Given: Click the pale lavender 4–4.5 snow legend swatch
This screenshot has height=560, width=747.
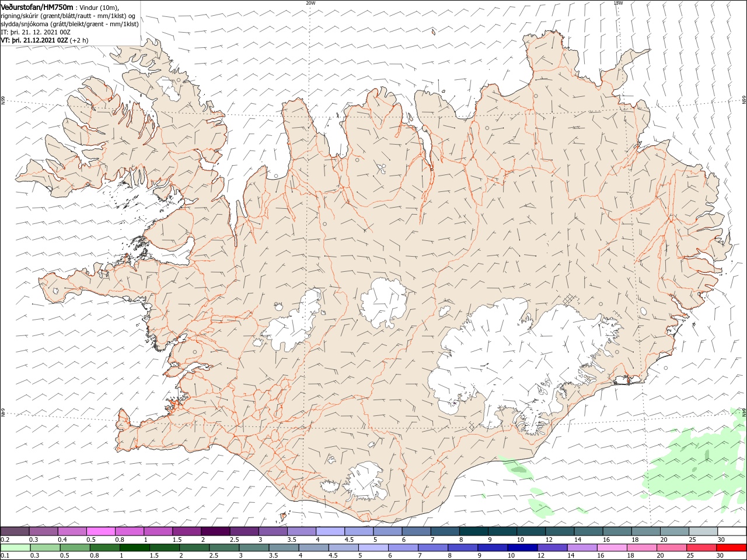Looking at the screenshot, I should click(330, 531).
